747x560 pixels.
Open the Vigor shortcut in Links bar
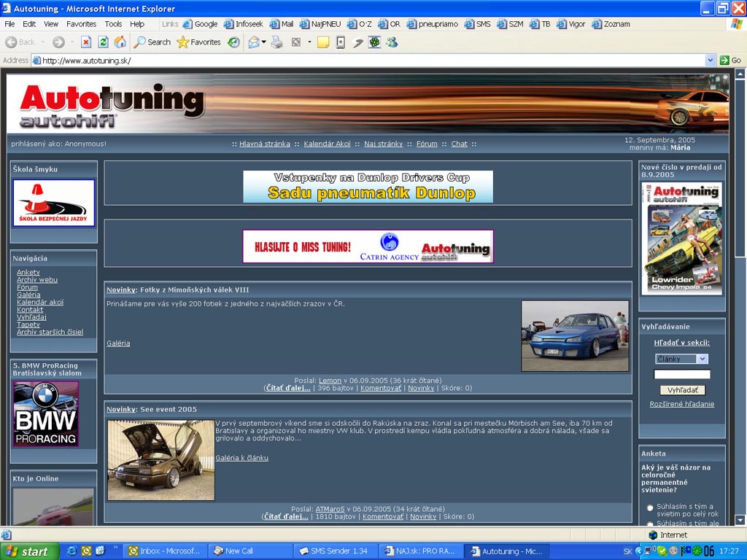click(x=571, y=24)
